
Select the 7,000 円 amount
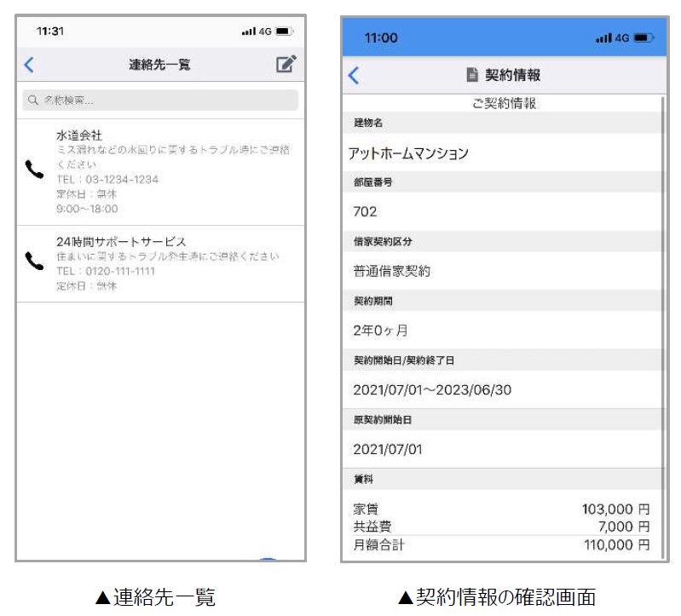pos(624,527)
